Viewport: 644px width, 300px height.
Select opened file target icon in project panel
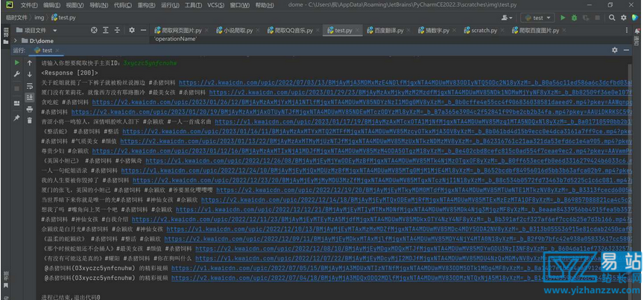tap(94, 30)
